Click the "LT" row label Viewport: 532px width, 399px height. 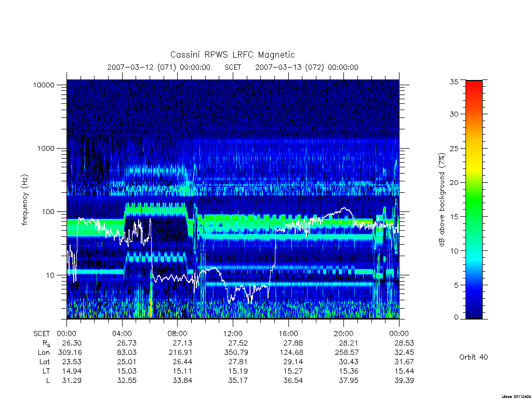pos(46,371)
